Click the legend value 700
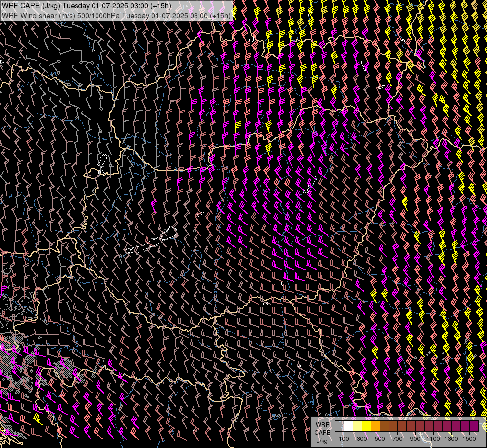The width and height of the screenshot is (487, 448). pyautogui.click(x=397, y=439)
